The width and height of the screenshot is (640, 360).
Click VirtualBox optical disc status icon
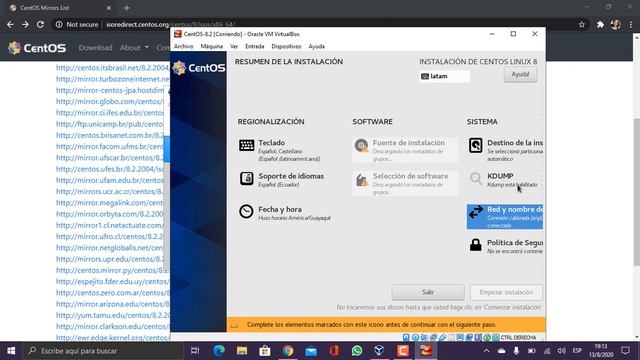415,338
